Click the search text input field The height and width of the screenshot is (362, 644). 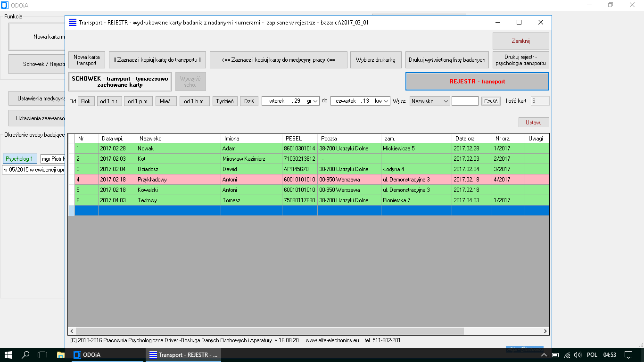[x=464, y=101]
